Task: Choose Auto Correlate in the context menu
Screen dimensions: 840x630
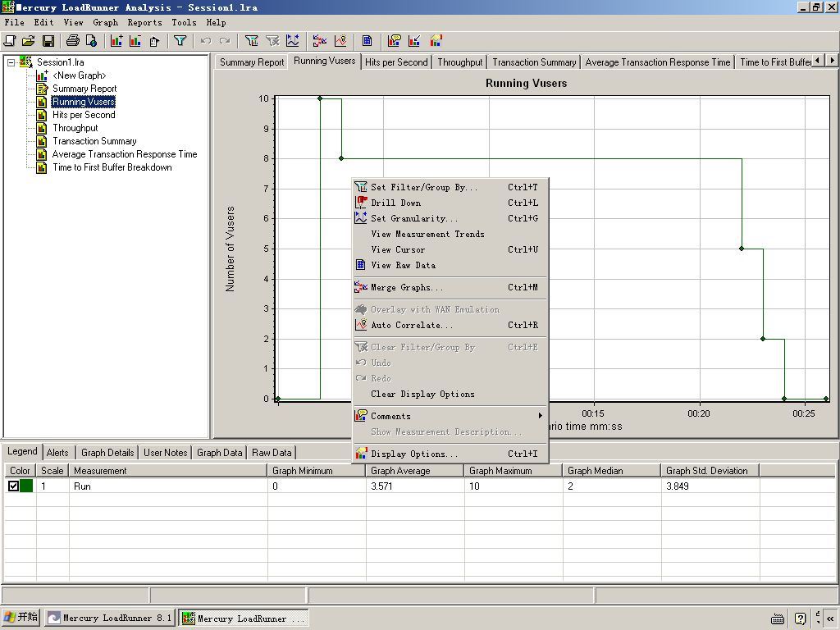Action: click(x=450, y=325)
